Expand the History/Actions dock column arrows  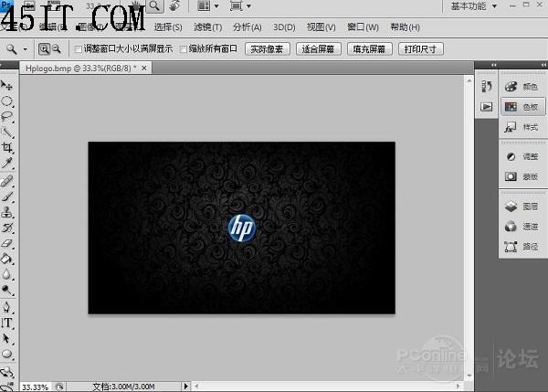[493, 65]
